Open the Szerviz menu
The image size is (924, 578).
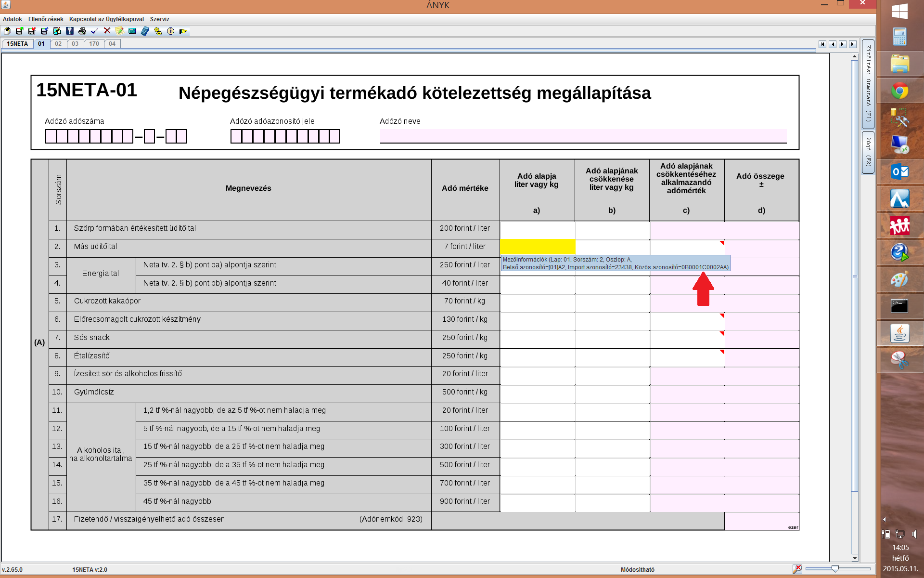159,19
